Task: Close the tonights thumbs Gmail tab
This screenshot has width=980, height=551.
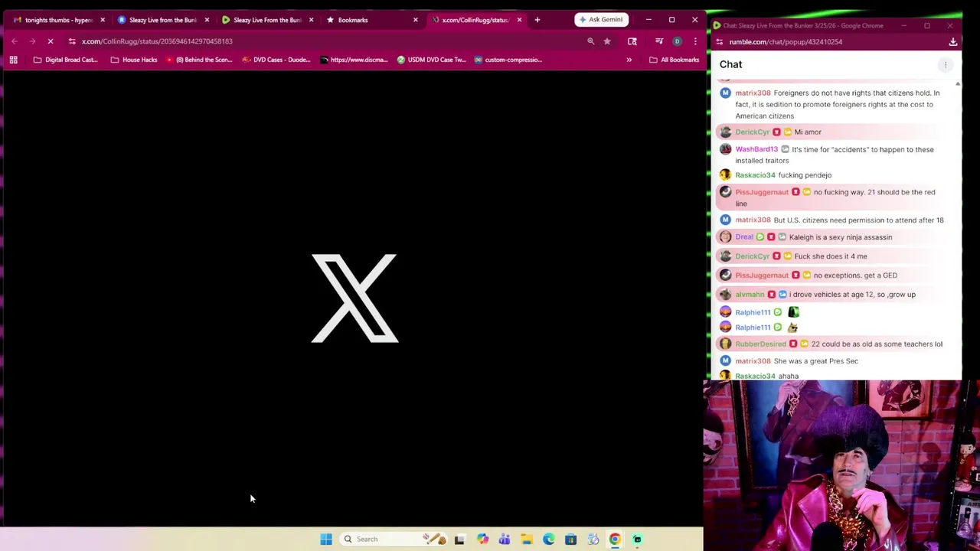Action: pyautogui.click(x=102, y=20)
